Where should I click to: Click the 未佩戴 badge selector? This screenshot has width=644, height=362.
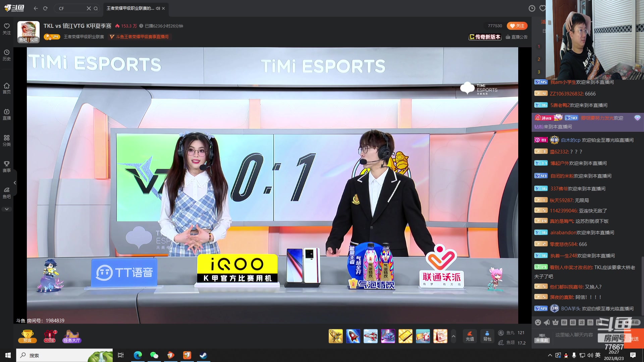(542, 338)
